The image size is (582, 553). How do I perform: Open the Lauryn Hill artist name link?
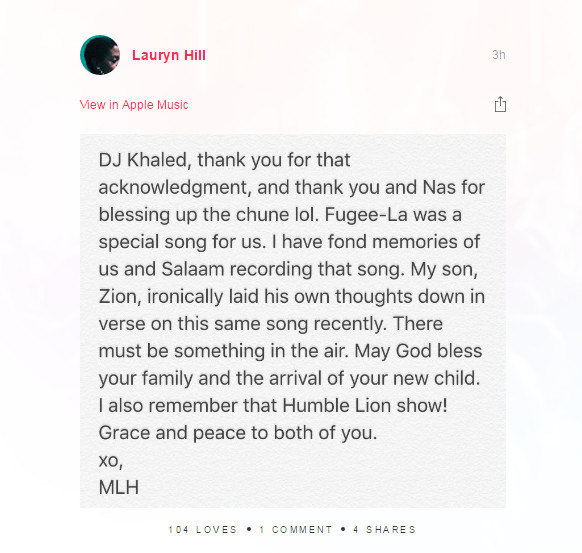[x=169, y=55]
